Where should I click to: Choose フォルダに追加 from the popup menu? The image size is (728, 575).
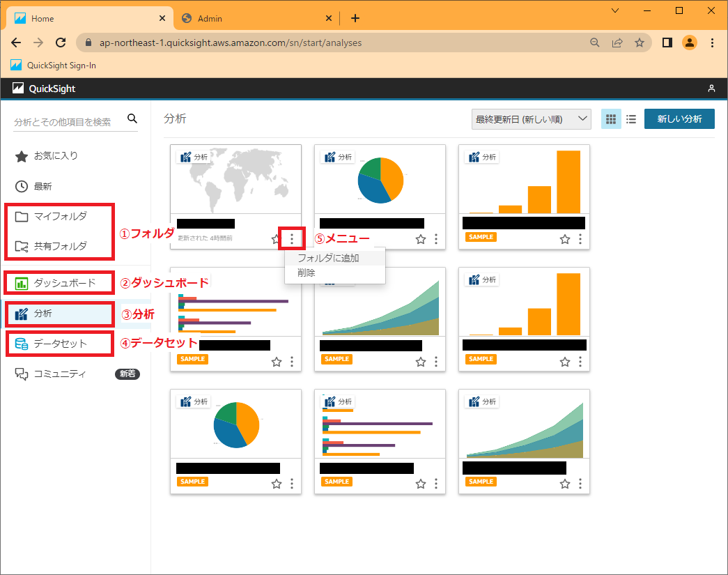[335, 258]
